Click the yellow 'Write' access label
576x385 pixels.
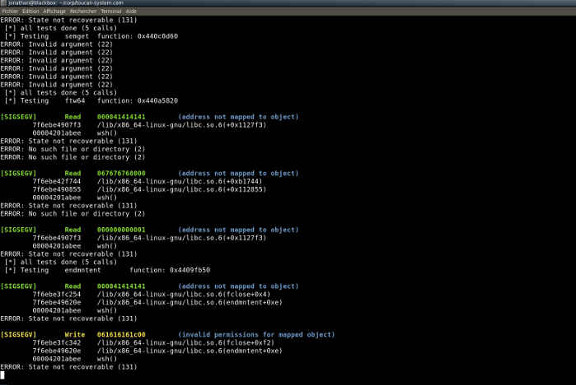tap(75, 335)
